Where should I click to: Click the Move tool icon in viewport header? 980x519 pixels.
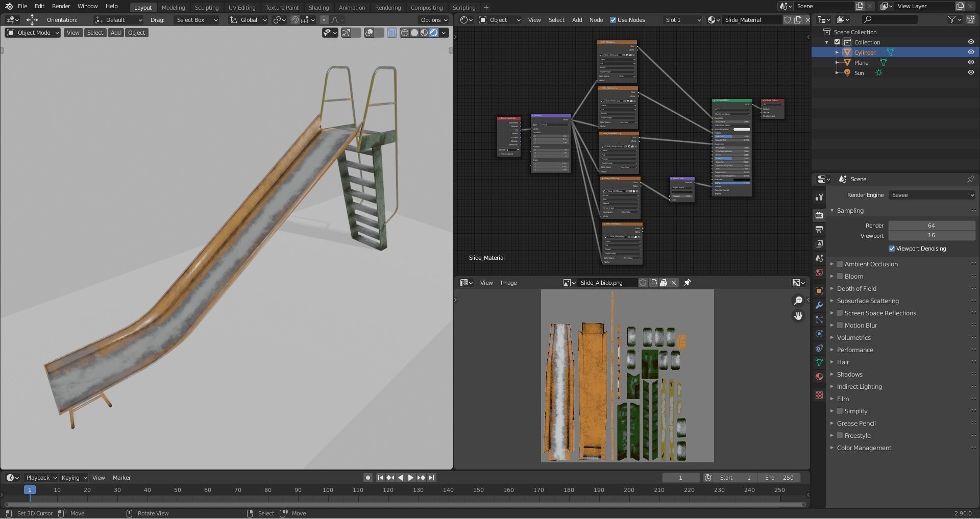pos(32,20)
